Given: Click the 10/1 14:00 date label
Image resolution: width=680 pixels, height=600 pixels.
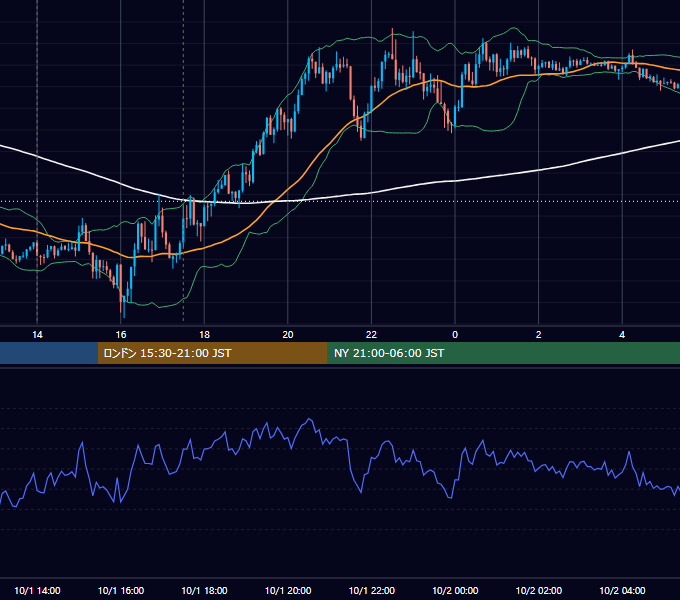Looking at the screenshot, I should click(x=37, y=590).
